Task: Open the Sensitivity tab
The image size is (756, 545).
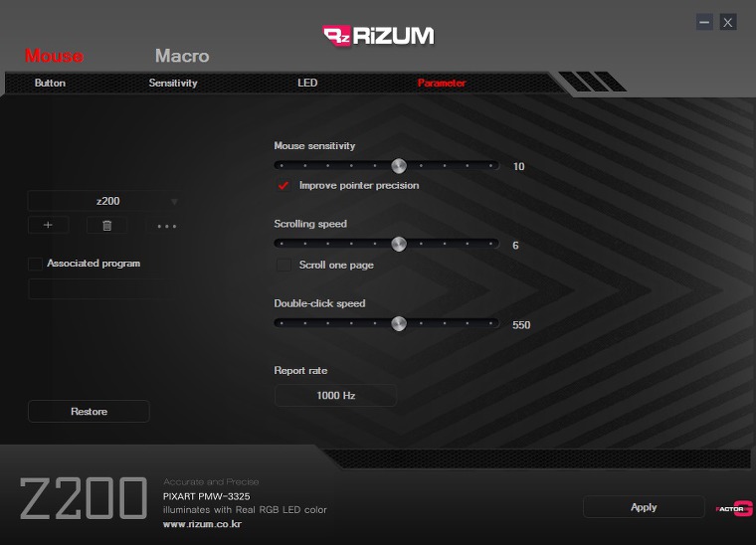Action: coord(173,83)
